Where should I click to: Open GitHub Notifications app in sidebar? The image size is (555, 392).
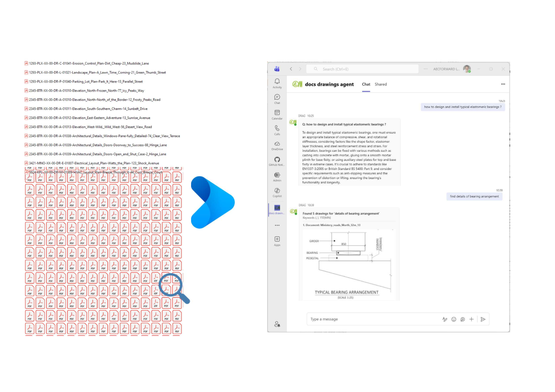pos(277,161)
